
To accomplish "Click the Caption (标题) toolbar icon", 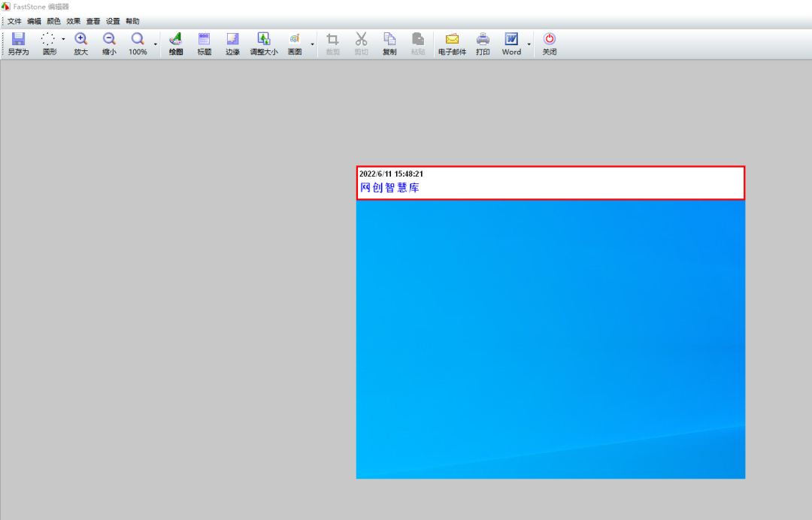I will point(204,44).
